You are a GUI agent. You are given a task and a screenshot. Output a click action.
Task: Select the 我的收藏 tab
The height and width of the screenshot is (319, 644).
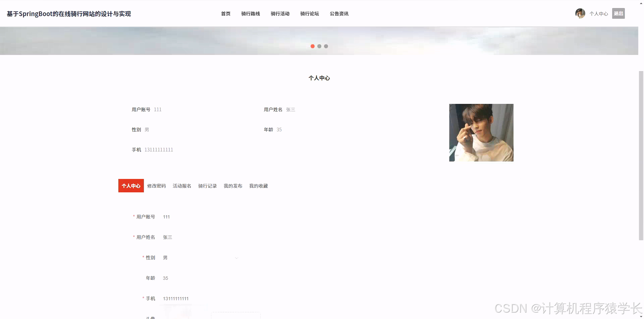click(258, 186)
